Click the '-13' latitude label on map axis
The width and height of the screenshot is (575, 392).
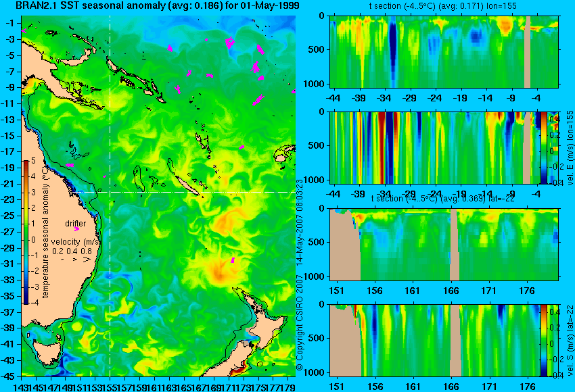click(x=8, y=120)
